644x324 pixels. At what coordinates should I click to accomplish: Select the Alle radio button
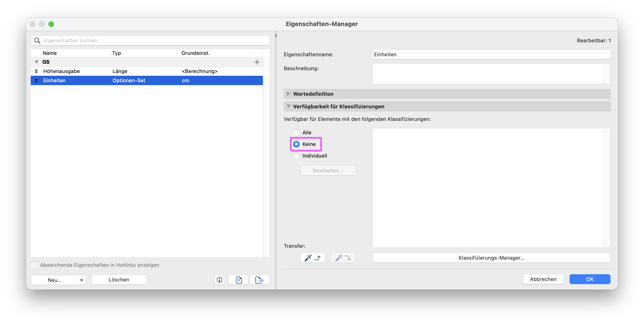296,132
